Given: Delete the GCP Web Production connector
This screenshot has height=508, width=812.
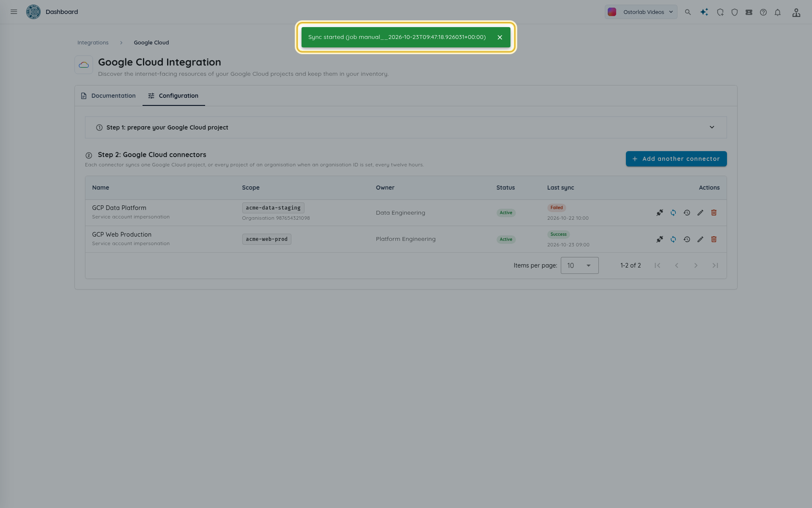Looking at the screenshot, I should click(x=714, y=239).
